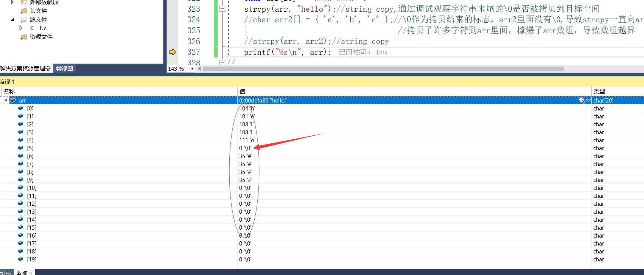The image size is (644, 275).
Task: Click the 已用时间 <= 1ms perf tip
Action: pyautogui.click(x=363, y=52)
